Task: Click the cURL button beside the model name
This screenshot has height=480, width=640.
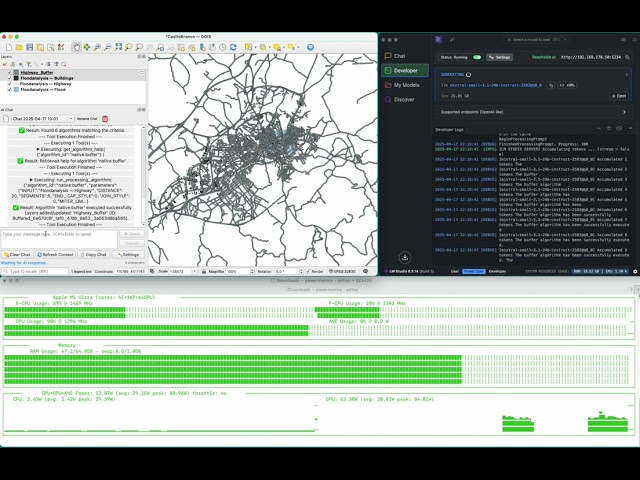Action: [x=567, y=85]
